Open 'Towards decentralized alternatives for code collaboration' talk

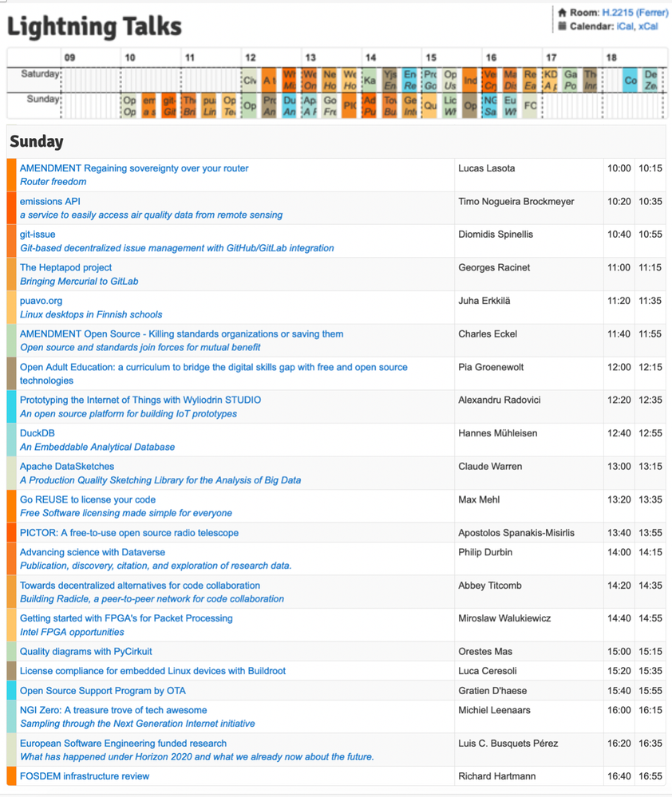[x=140, y=586]
